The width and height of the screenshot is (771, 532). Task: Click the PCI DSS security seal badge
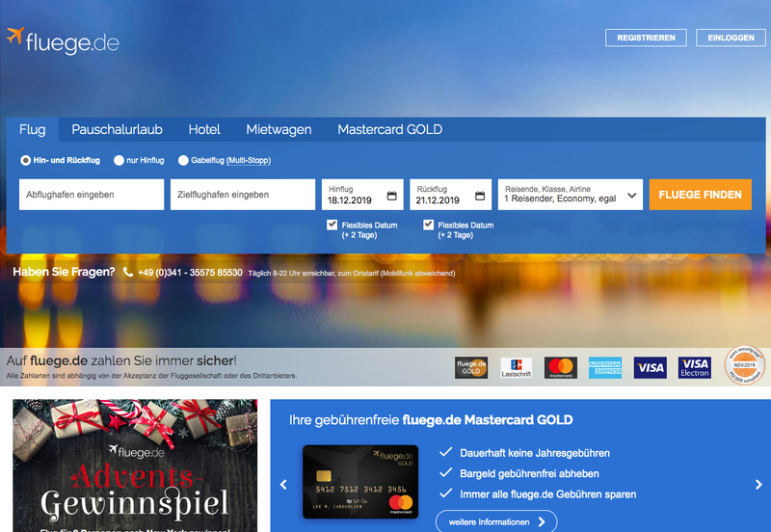744,365
